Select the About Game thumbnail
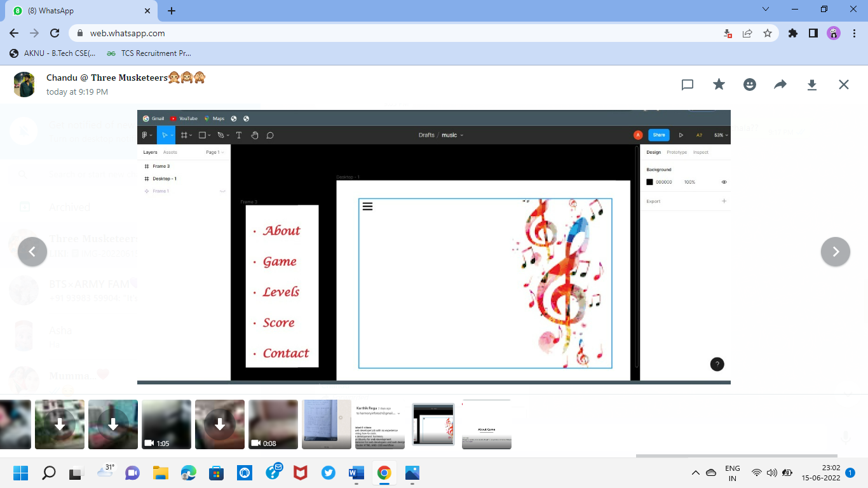 (x=487, y=424)
